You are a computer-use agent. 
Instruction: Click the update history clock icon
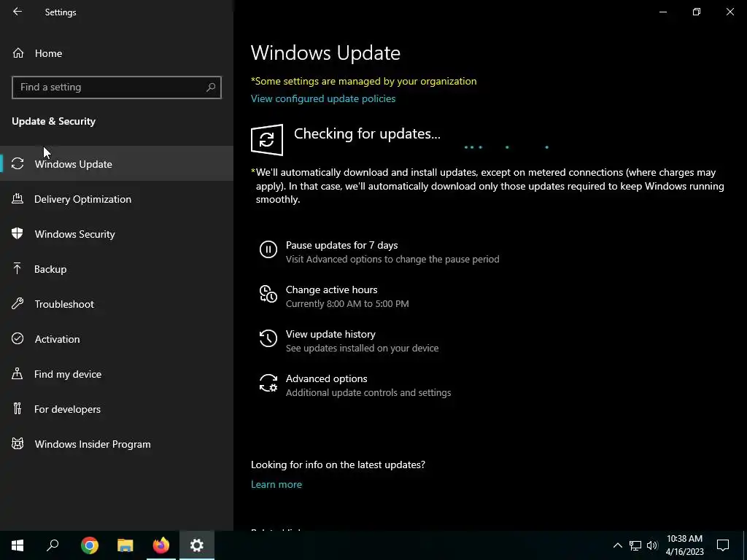tap(268, 338)
